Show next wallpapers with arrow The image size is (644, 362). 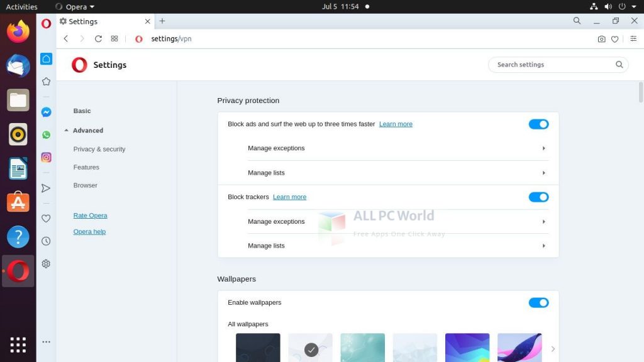pos(553,349)
